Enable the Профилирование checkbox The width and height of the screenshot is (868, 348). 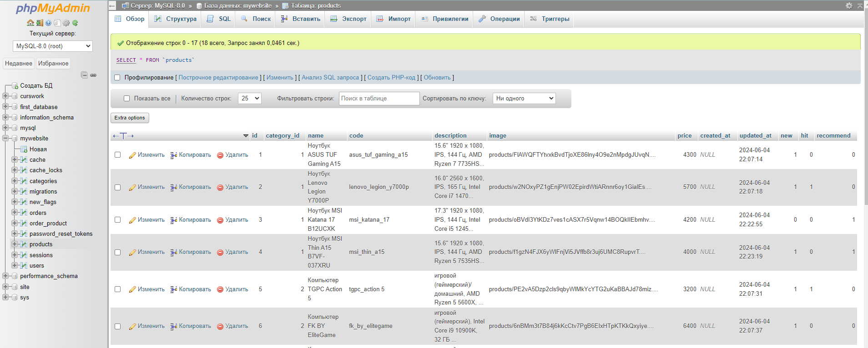pyautogui.click(x=117, y=78)
